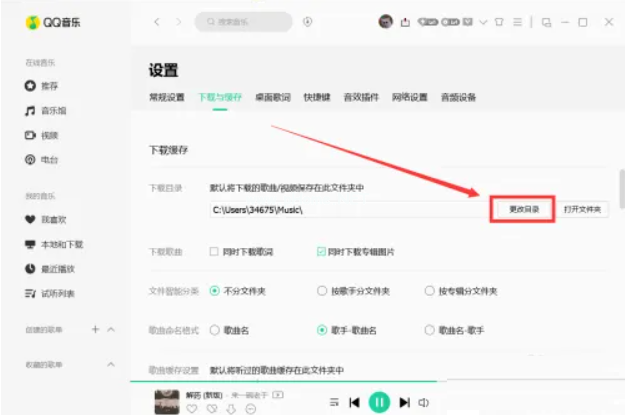Collapse the 收藏的歌单 section
625x415 pixels.
click(111, 365)
